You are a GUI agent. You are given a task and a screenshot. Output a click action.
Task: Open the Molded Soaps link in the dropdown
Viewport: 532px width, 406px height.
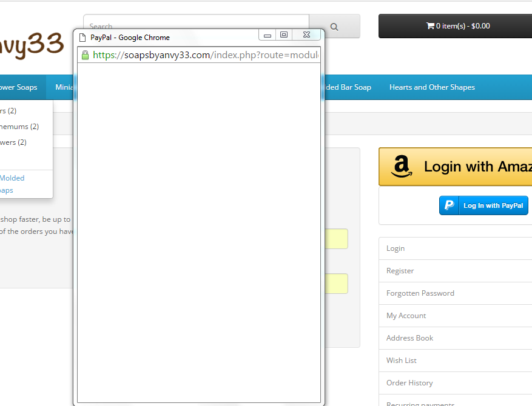coord(12,184)
